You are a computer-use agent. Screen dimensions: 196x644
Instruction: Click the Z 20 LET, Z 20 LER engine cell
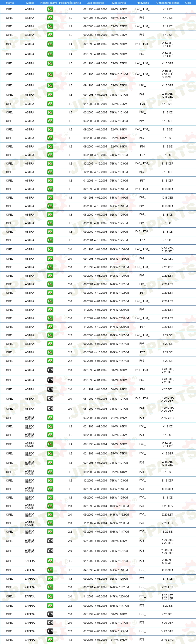pos(167,597)
